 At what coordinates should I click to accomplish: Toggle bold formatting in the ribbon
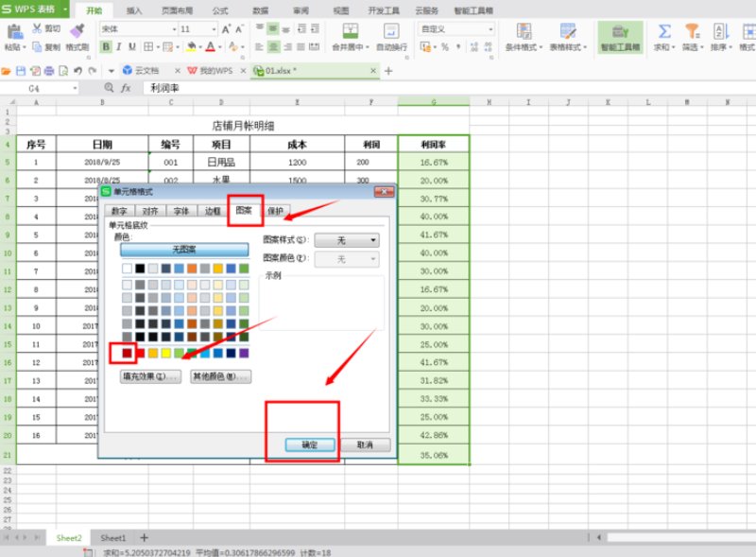[x=116, y=46]
